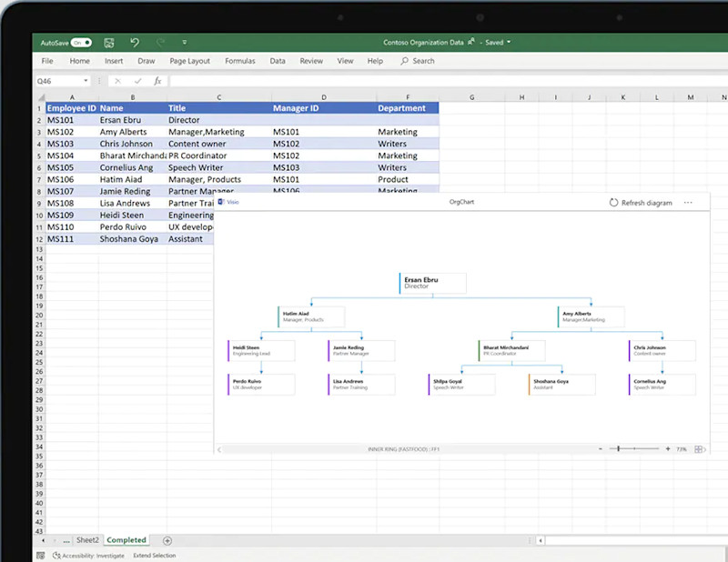The image size is (728, 562).
Task: Click the Product department cell
Action: [x=408, y=179]
